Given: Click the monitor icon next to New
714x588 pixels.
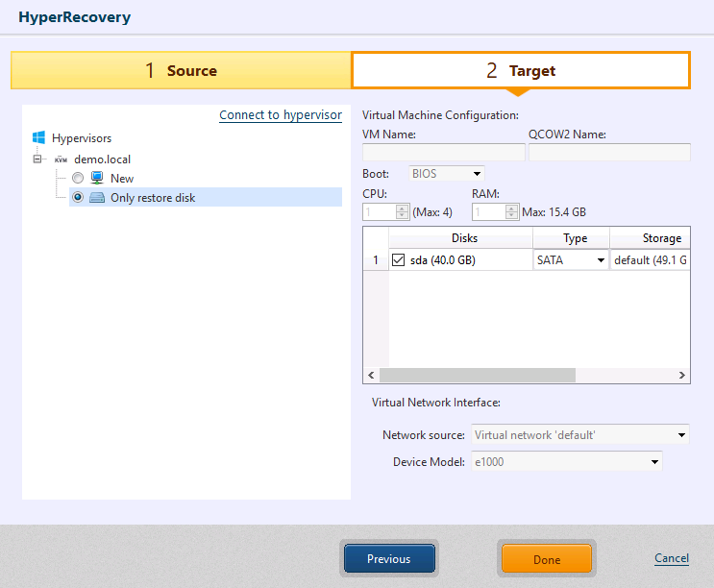Looking at the screenshot, I should [97, 179].
